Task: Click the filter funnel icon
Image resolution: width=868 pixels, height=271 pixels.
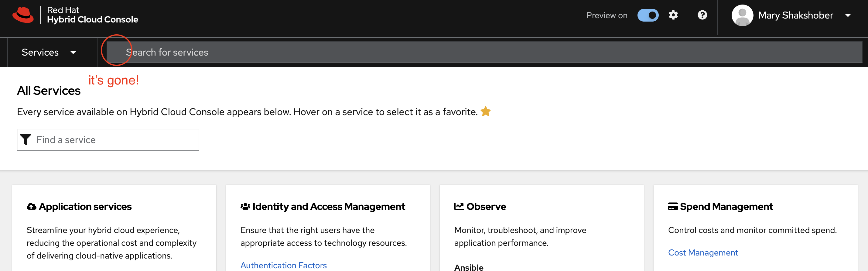Action: pyautogui.click(x=26, y=139)
